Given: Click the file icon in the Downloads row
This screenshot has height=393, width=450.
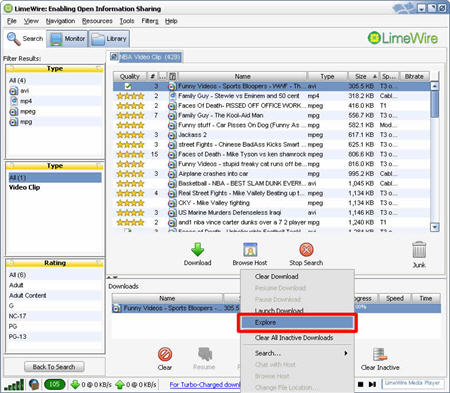Looking at the screenshot, I should [x=116, y=308].
